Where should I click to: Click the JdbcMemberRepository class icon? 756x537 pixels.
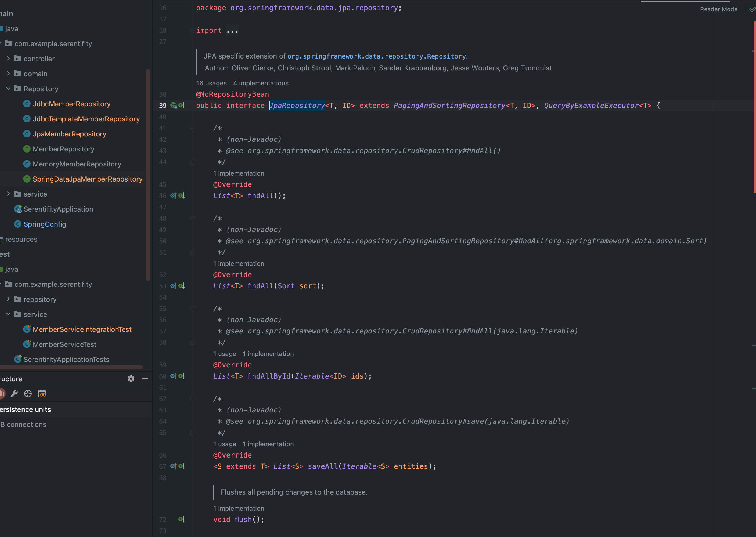click(27, 104)
